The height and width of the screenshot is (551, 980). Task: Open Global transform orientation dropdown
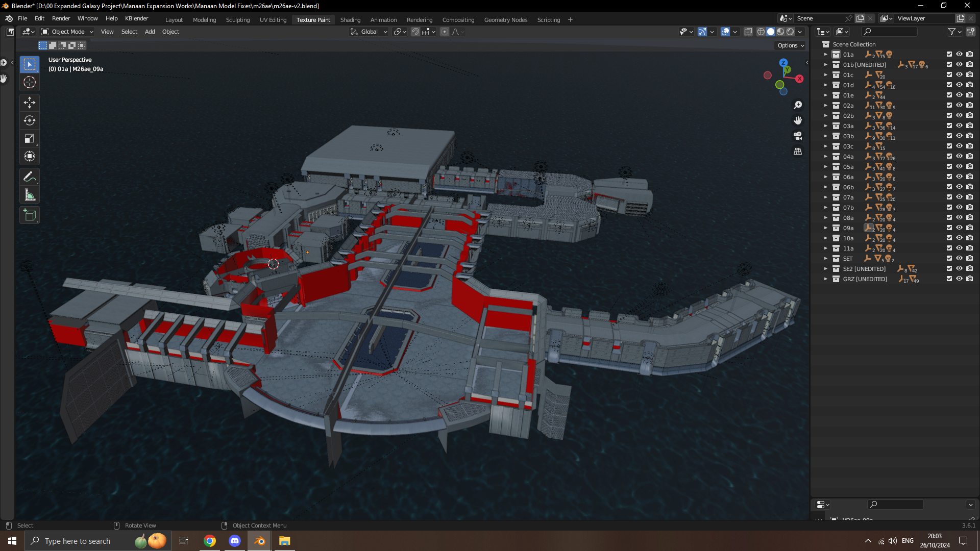pos(369,32)
